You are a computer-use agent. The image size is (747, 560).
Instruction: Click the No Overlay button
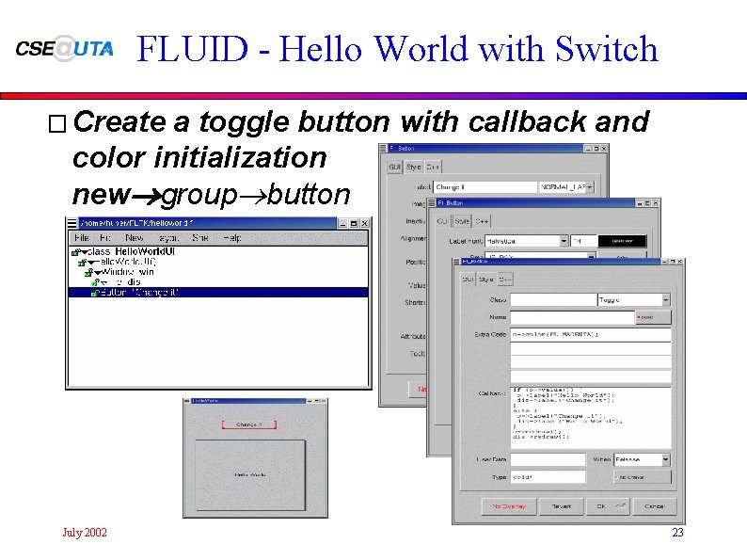point(509,506)
